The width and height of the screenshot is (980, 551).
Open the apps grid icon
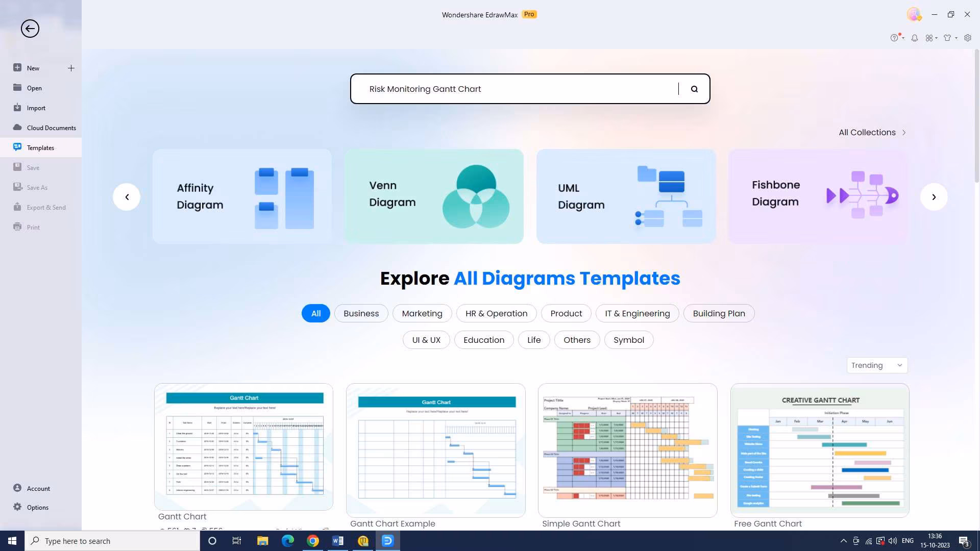[929, 38]
